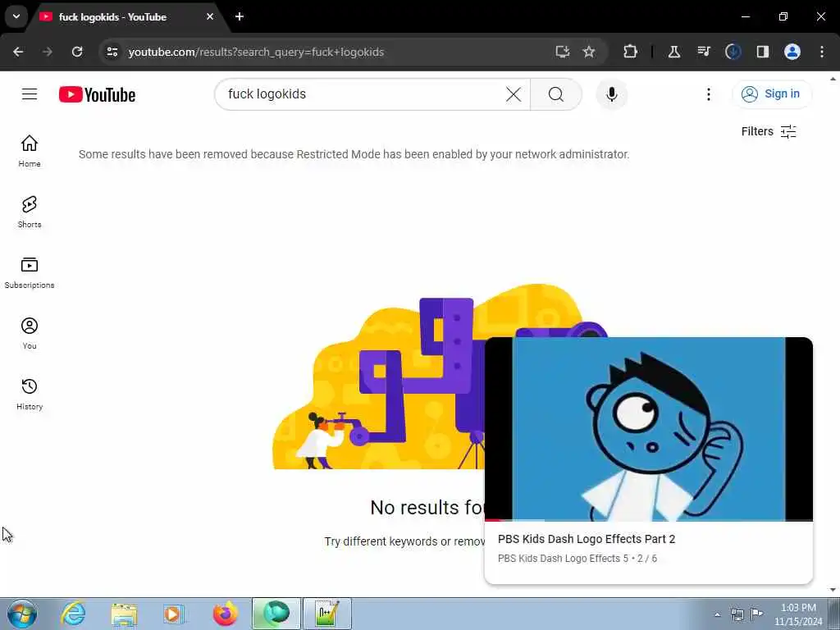The image size is (840, 630).
Task: Open History in sidebar
Action: click(30, 394)
